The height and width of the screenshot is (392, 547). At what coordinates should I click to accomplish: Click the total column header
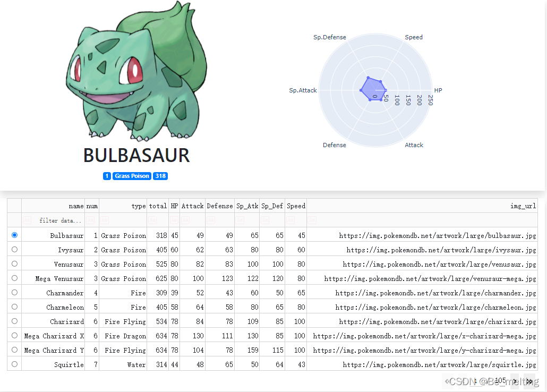click(x=158, y=206)
